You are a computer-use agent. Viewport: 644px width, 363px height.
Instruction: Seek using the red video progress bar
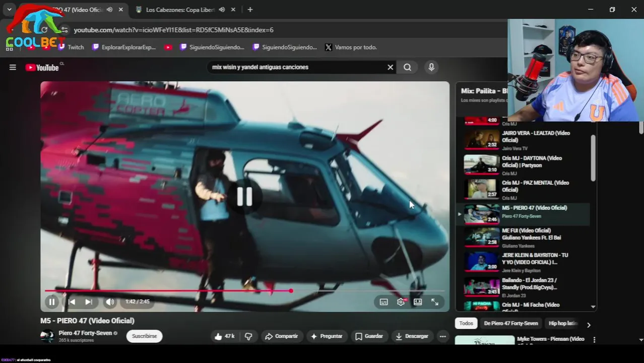tap(244, 291)
